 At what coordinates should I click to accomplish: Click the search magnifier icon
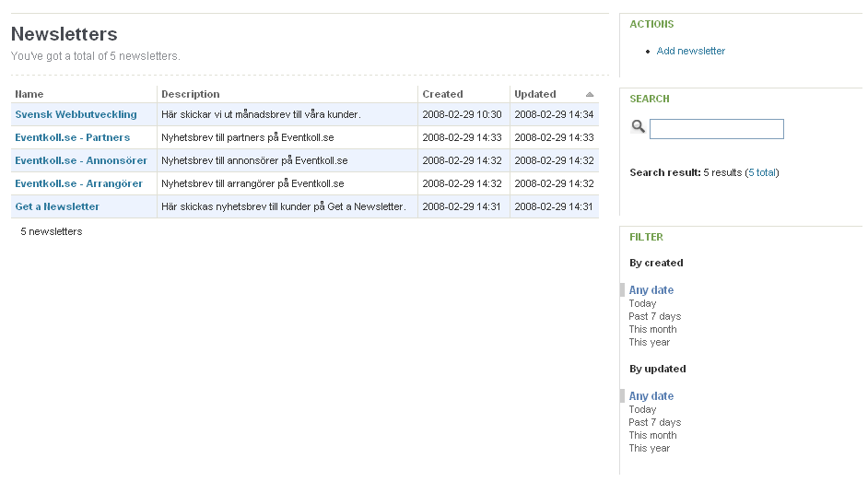(639, 127)
